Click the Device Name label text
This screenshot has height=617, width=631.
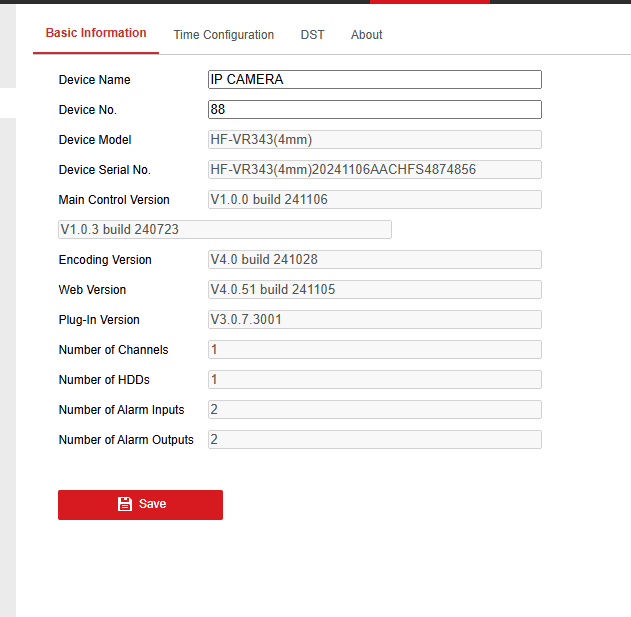pos(94,80)
